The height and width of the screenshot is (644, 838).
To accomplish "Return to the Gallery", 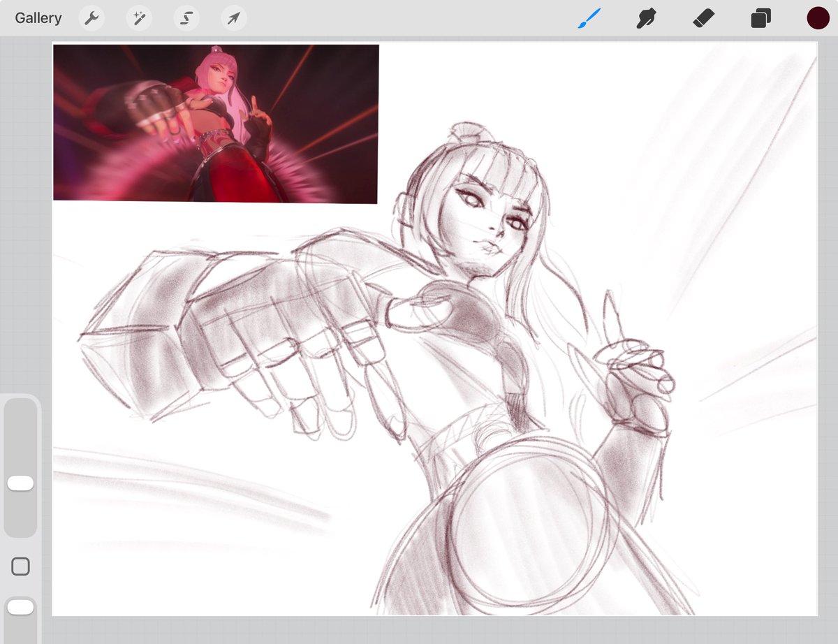I will click(x=38, y=18).
